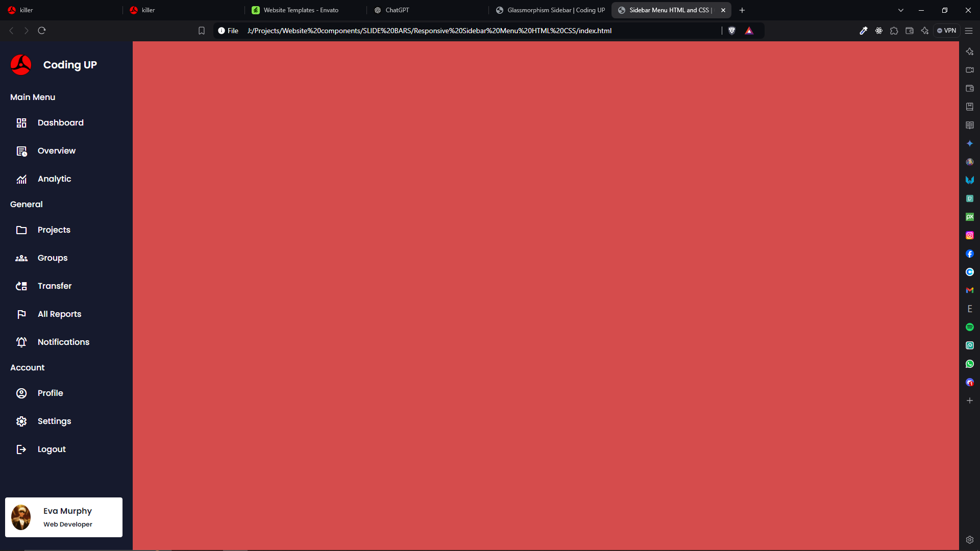Open the Brave Talk camera sidebar icon
The image size is (980, 551).
970,70
